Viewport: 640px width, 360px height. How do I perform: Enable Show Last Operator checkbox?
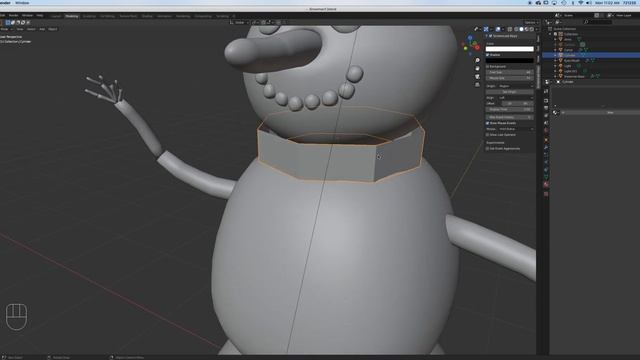tap(487, 135)
